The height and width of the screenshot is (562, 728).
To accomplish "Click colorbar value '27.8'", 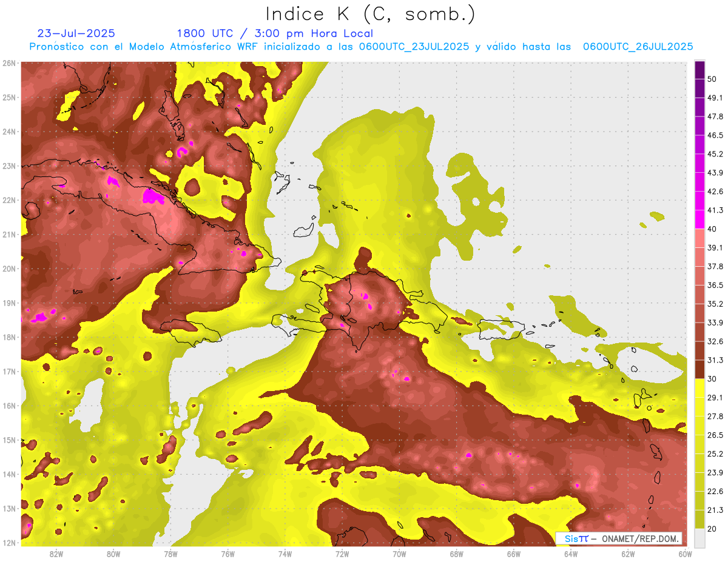I will [715, 416].
